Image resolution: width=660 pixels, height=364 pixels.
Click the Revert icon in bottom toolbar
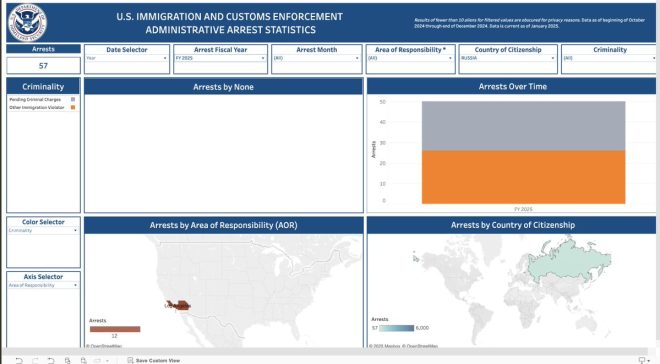coord(51,360)
